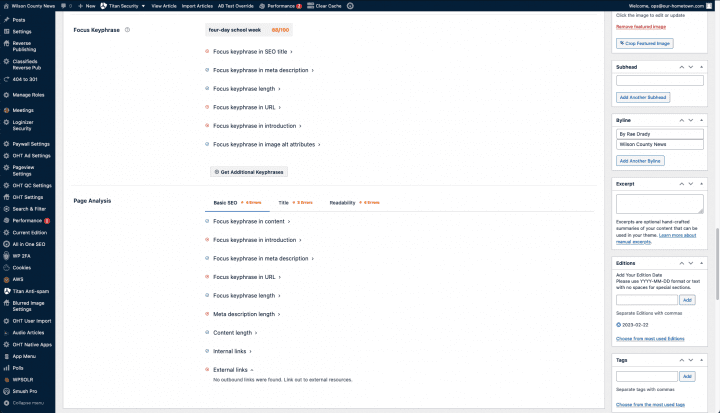The width and height of the screenshot is (720, 413).
Task: Click Clear Cache in admin bar
Action: (324, 6)
